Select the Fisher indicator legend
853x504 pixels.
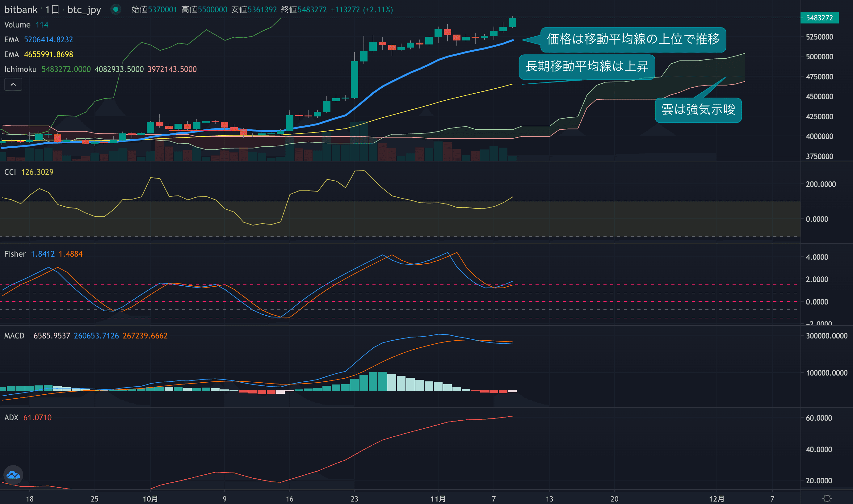point(15,254)
